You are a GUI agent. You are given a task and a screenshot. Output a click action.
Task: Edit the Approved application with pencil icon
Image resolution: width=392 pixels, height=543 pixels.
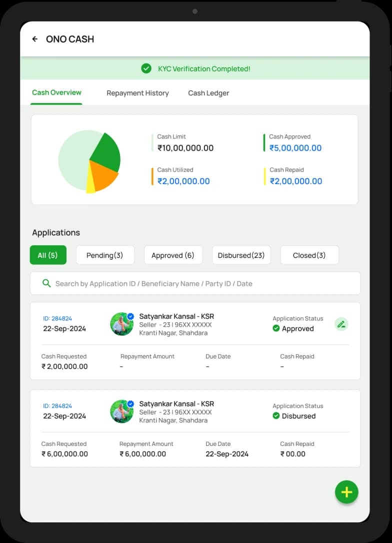click(341, 324)
